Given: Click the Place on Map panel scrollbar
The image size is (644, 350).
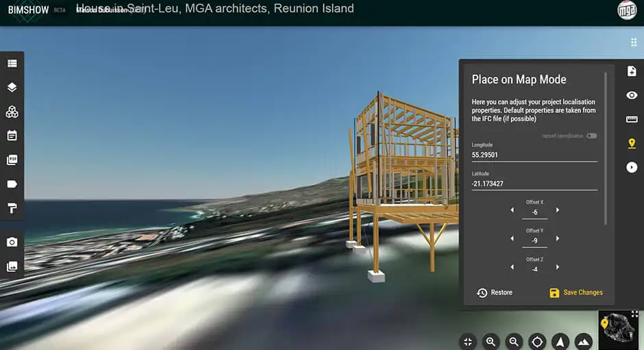Looking at the screenshot, I should (606, 149).
